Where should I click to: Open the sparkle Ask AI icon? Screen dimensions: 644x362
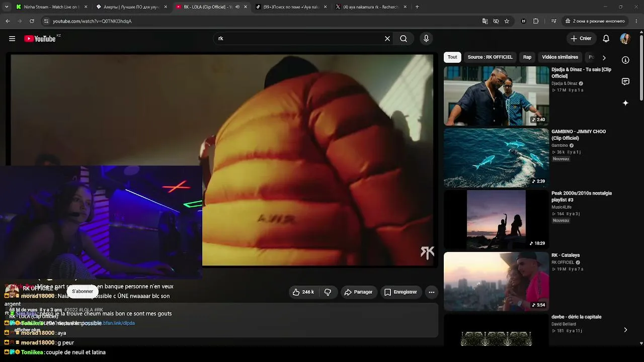tap(625, 103)
